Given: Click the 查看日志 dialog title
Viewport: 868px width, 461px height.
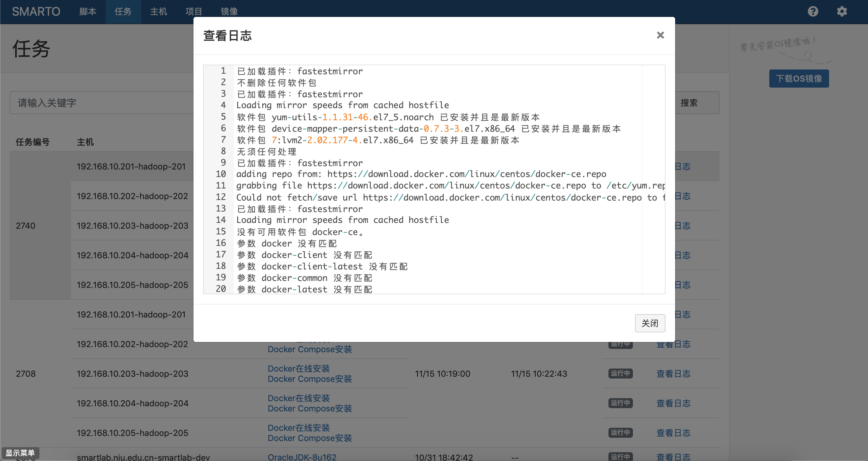Looking at the screenshot, I should (x=228, y=35).
